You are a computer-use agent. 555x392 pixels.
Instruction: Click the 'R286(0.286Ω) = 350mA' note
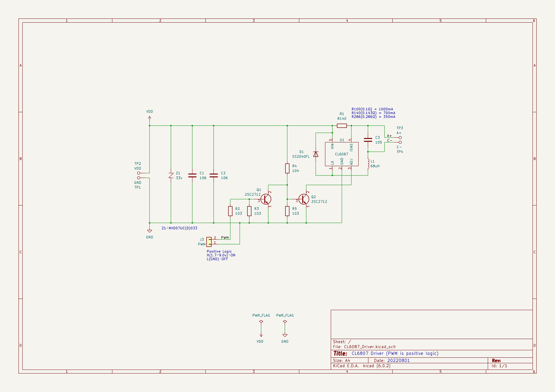373,117
